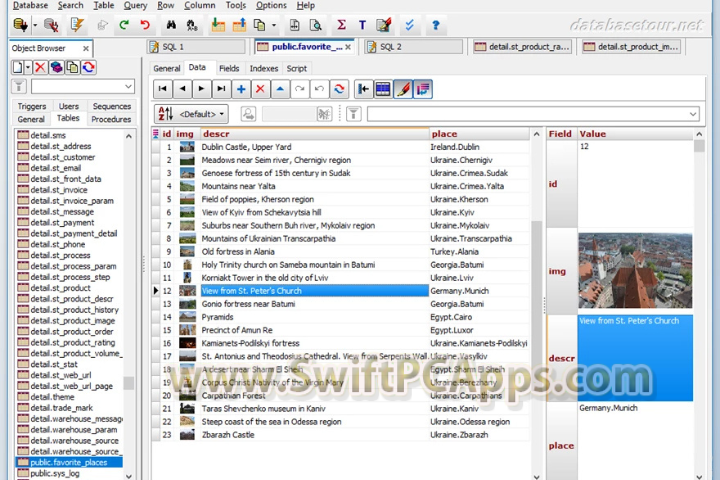Click the duplicate object icon in Object Browser

tap(73, 68)
